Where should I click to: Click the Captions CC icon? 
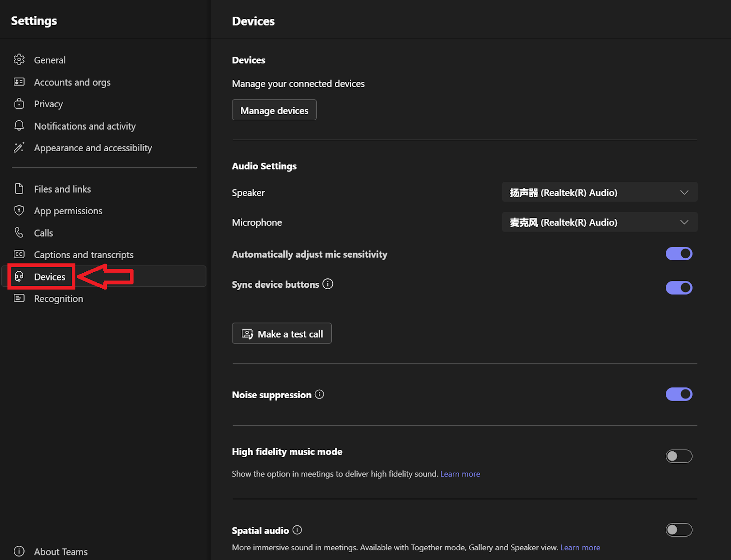[19, 254]
